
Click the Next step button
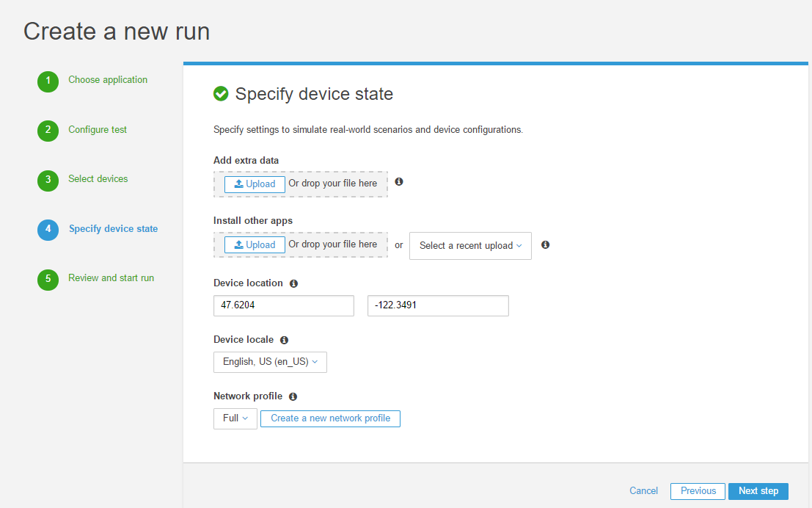(758, 491)
